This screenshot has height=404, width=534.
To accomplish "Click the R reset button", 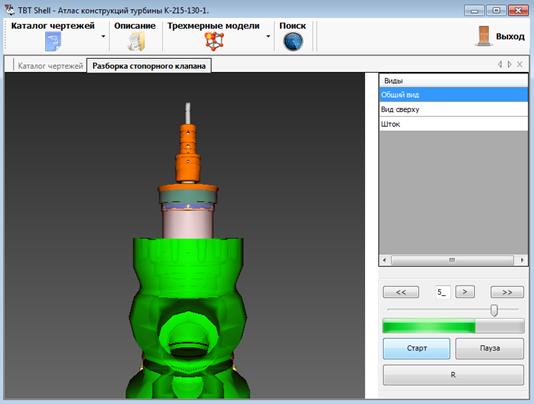I will [x=453, y=375].
